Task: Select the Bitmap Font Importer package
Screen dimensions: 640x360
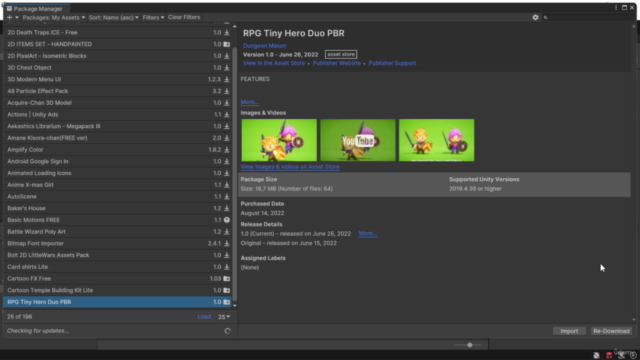Action: 118,243
